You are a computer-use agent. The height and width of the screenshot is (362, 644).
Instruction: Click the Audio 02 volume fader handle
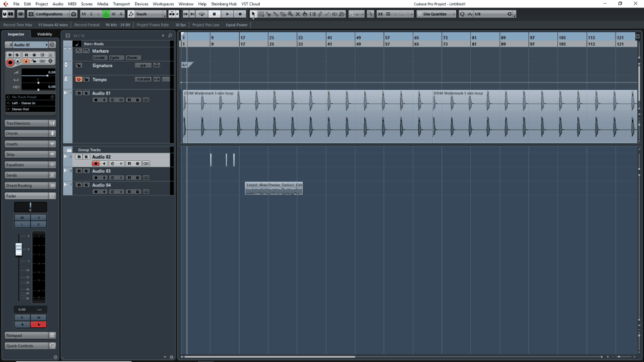pyautogui.click(x=19, y=249)
